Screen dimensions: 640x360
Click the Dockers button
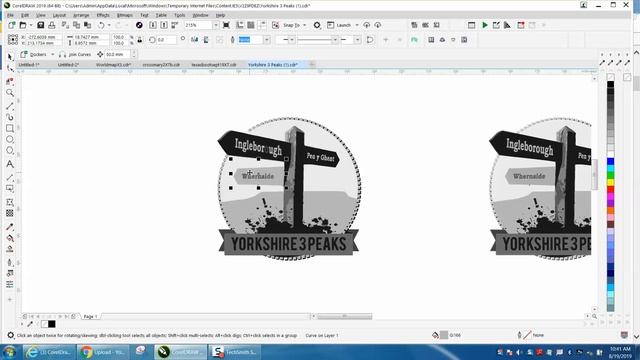33,54
